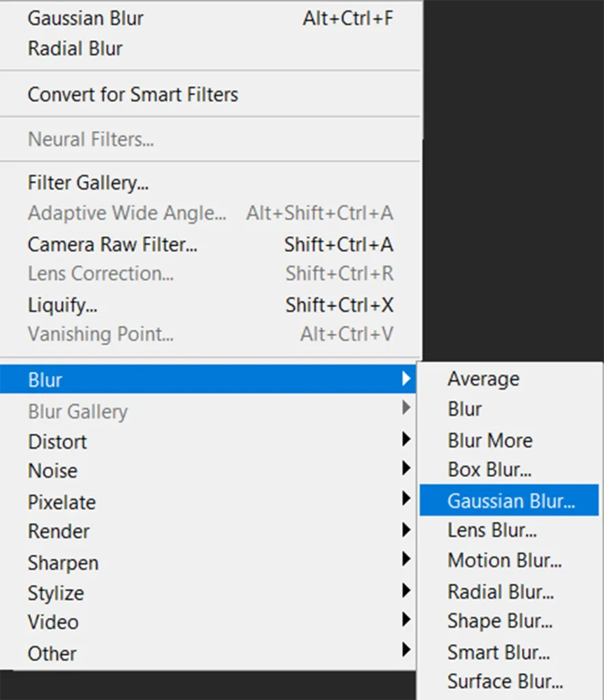Open the Pixelate submenu
604x700 pixels.
(62, 502)
